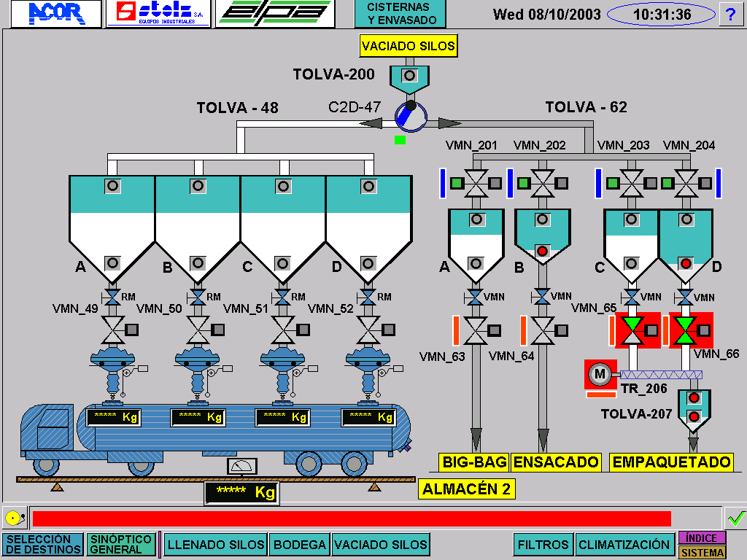Click the VMN_201 valve icon
The image size is (747, 560).
[476, 182]
